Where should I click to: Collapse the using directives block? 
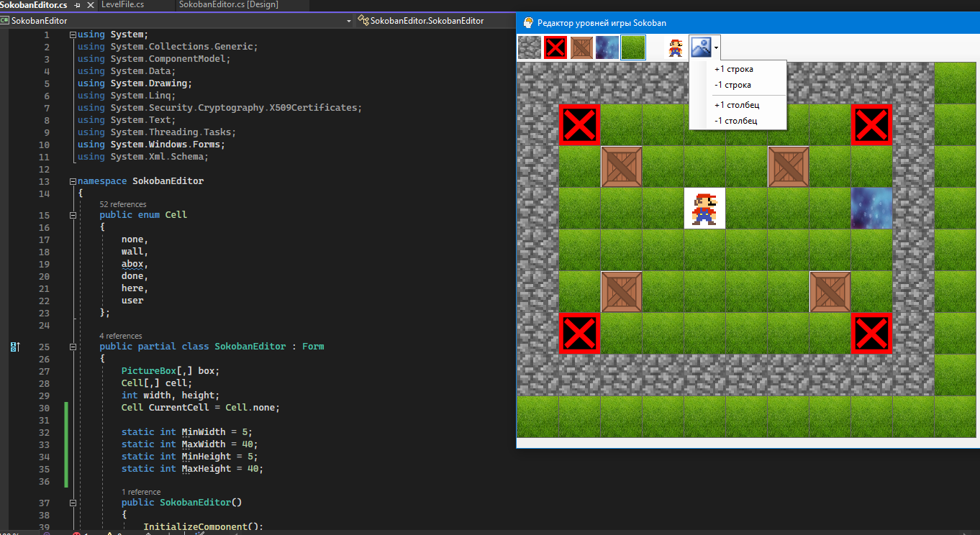click(x=73, y=35)
